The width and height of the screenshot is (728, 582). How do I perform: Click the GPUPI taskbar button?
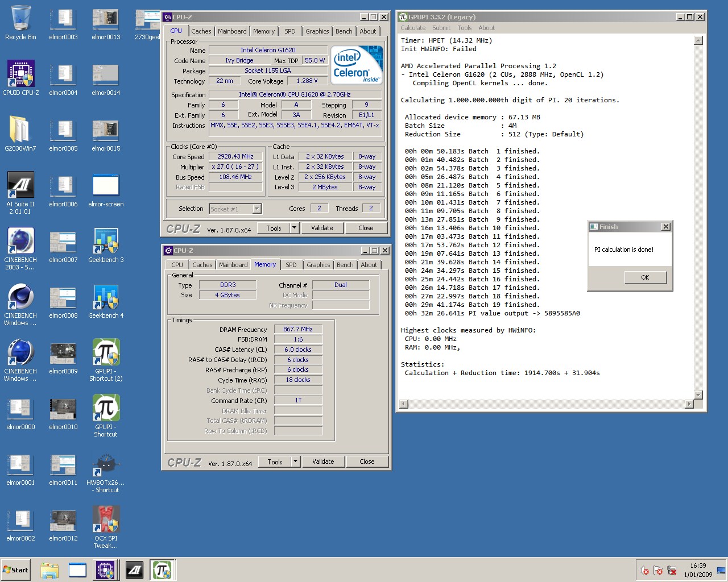tap(162, 570)
